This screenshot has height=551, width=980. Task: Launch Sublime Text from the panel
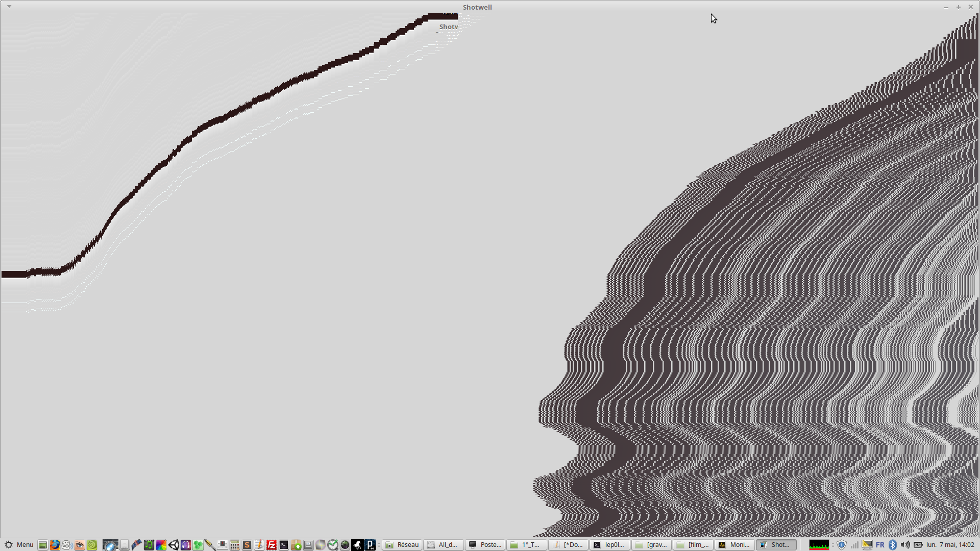(247, 545)
